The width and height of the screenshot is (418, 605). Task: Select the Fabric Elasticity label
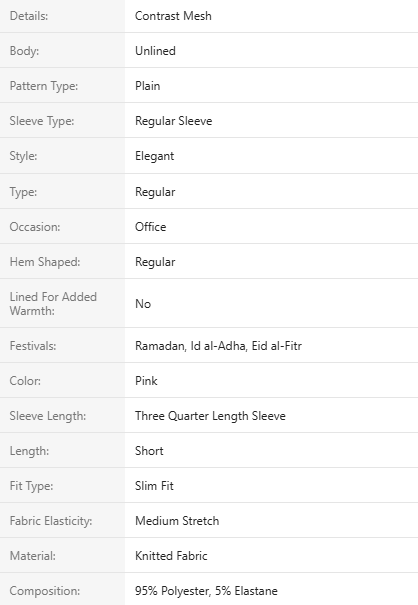(x=51, y=521)
